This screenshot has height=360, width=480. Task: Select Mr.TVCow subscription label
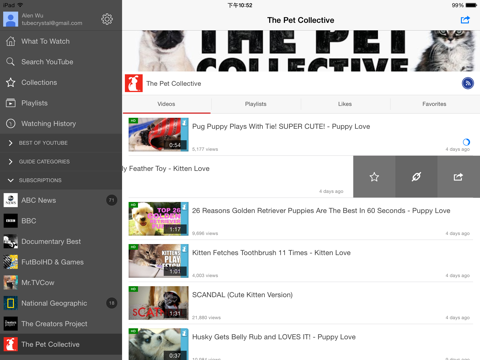point(38,283)
